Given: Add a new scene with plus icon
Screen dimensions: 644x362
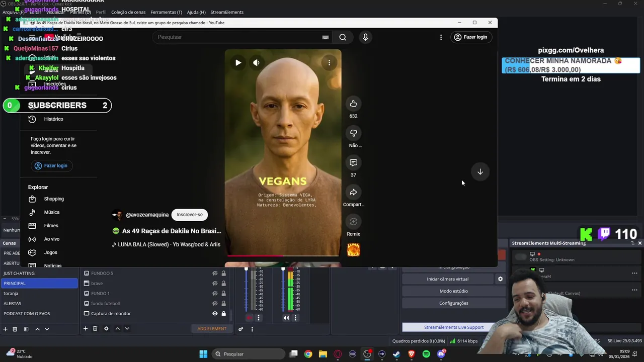Looking at the screenshot, I should tap(6, 329).
